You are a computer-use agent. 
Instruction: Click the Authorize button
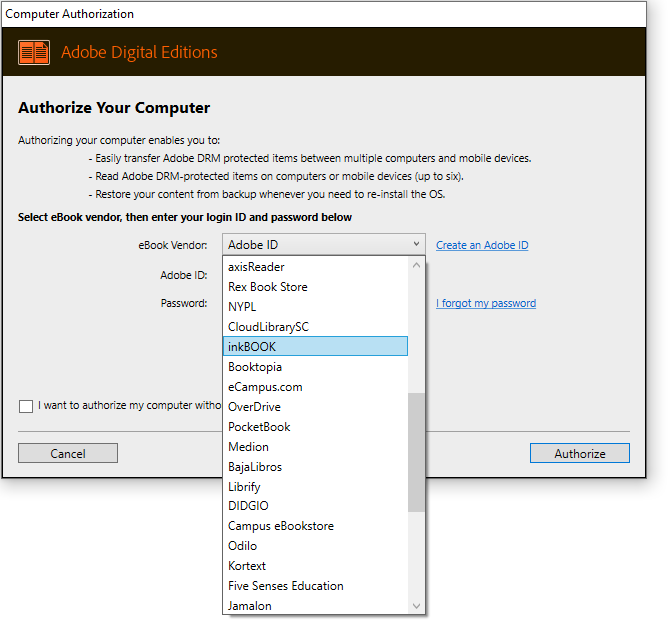coord(580,453)
